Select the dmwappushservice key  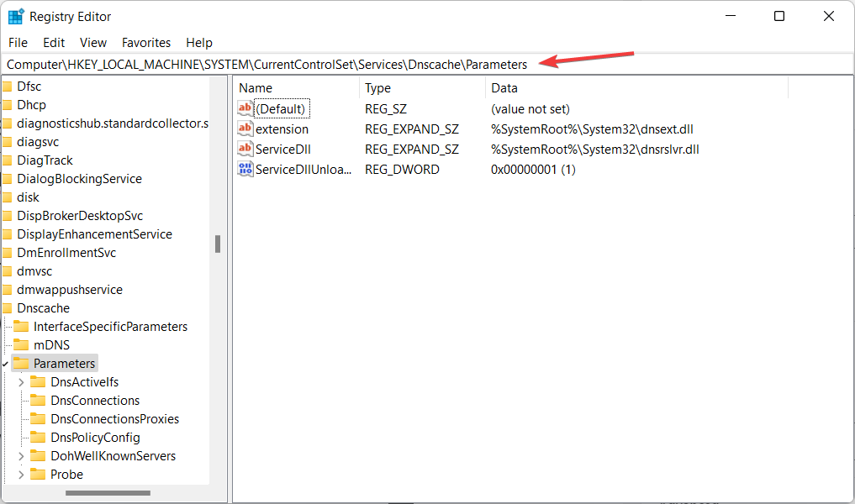[x=70, y=290]
